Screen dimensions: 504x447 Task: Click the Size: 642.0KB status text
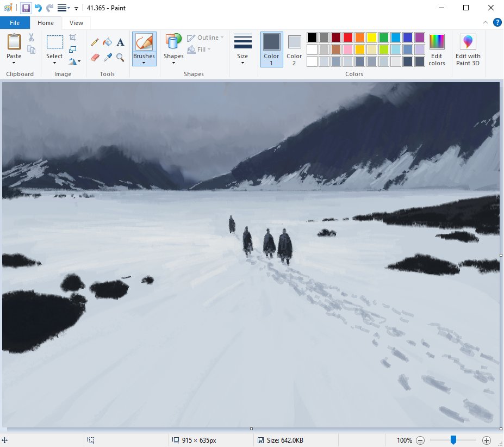(285, 440)
